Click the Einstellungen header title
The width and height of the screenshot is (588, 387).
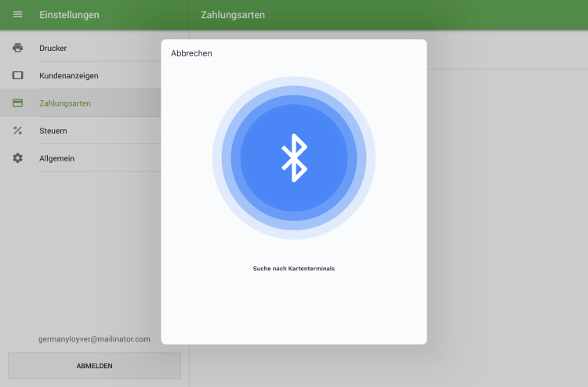click(69, 15)
